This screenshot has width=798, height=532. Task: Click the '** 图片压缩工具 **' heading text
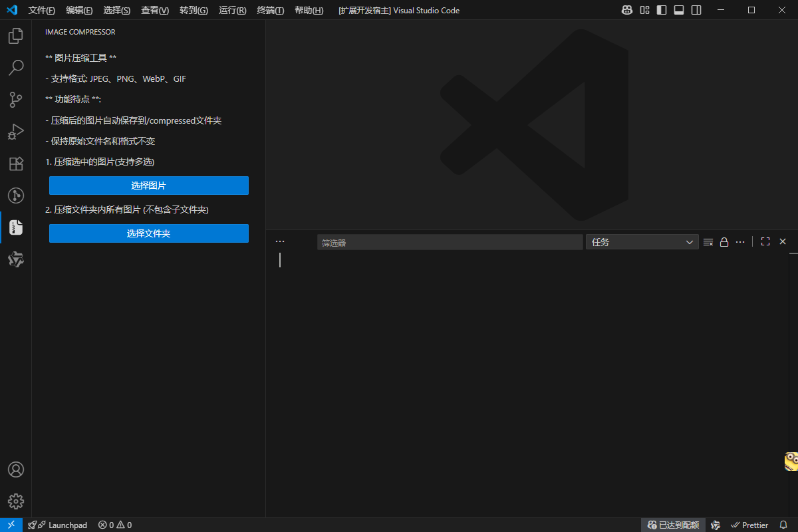(x=81, y=58)
